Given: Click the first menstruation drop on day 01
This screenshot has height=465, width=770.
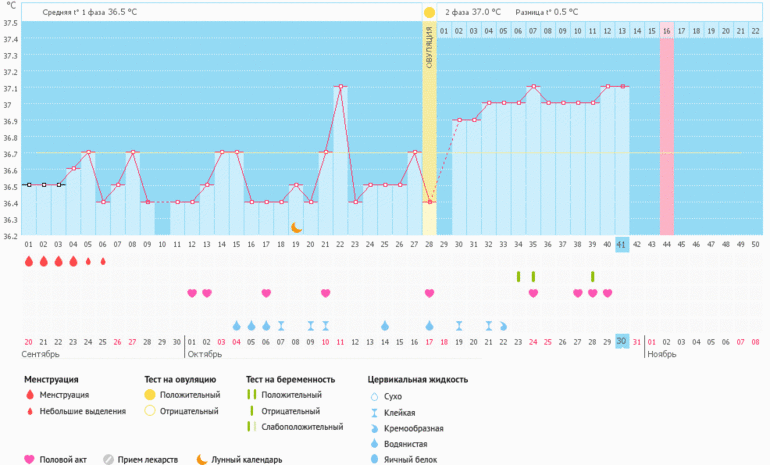Looking at the screenshot, I should coord(29,262).
